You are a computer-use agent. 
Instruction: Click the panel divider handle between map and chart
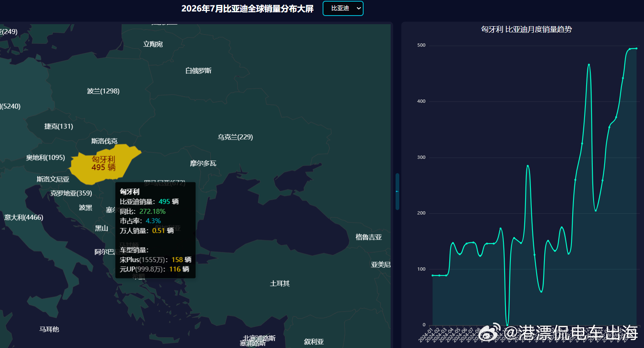click(x=397, y=192)
